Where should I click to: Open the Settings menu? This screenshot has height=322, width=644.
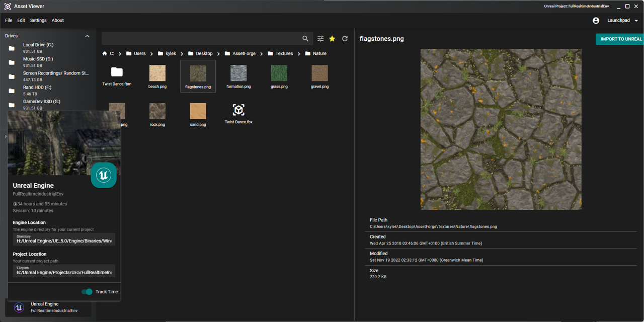38,21
